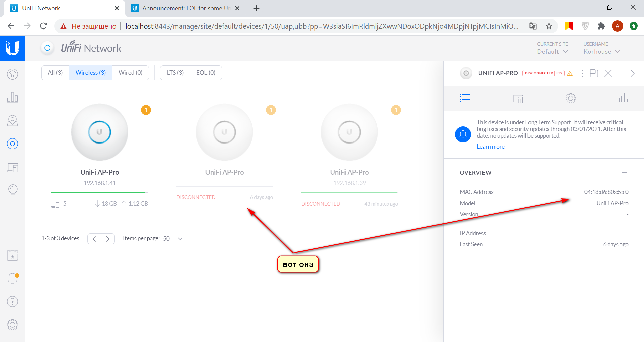The width and height of the screenshot is (644, 342).
Task: Click the clients count 5 on connected AP
Action: tap(59, 204)
